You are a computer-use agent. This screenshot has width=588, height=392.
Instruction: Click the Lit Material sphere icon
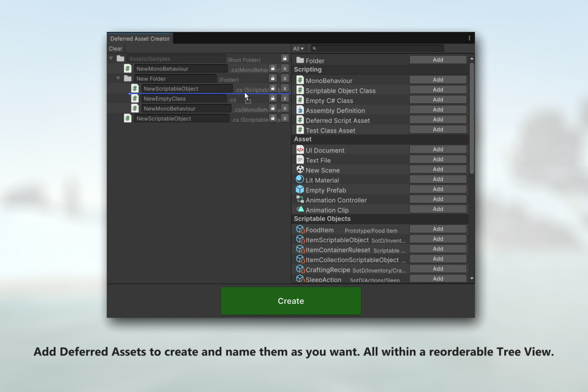click(x=299, y=179)
